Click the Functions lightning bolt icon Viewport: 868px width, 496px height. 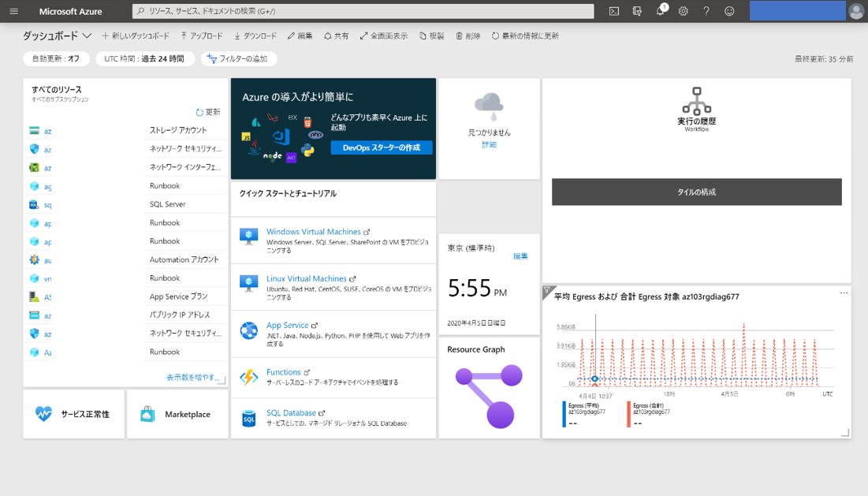coord(248,377)
